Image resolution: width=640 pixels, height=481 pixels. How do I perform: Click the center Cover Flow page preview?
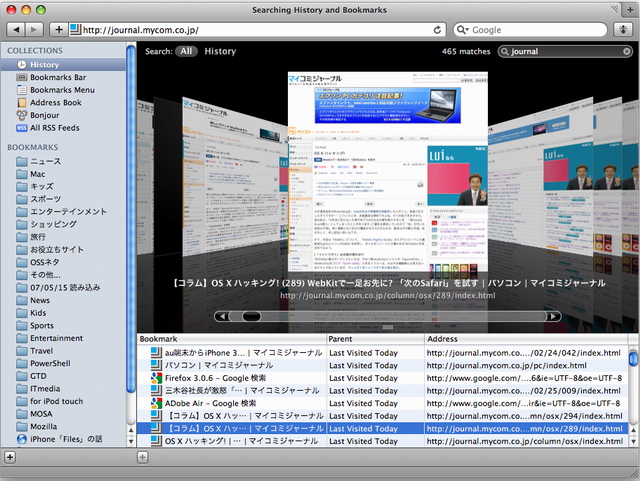coord(388,171)
